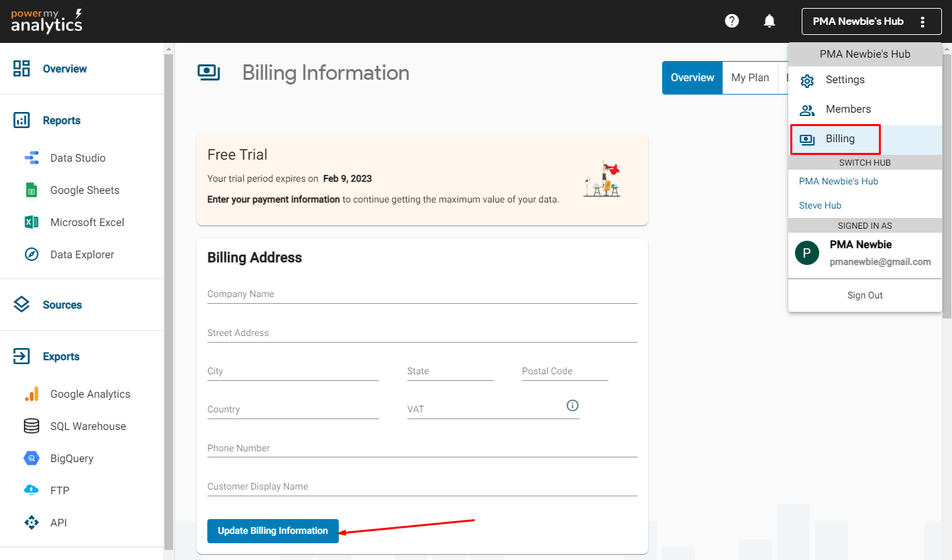Screen dimensions: 952x560
Task: Click the help question mark icon
Action: coord(732,21)
